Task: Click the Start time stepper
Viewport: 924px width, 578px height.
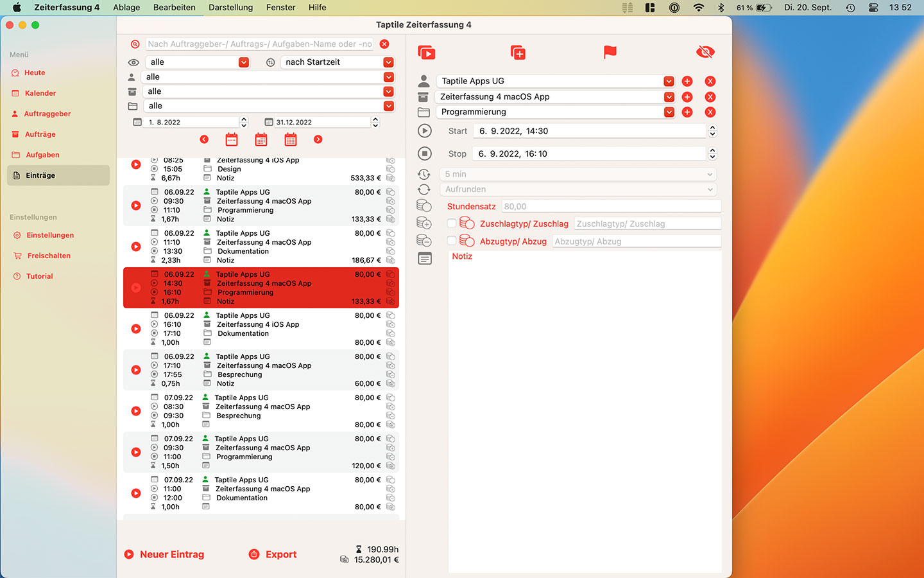Action: (x=712, y=131)
